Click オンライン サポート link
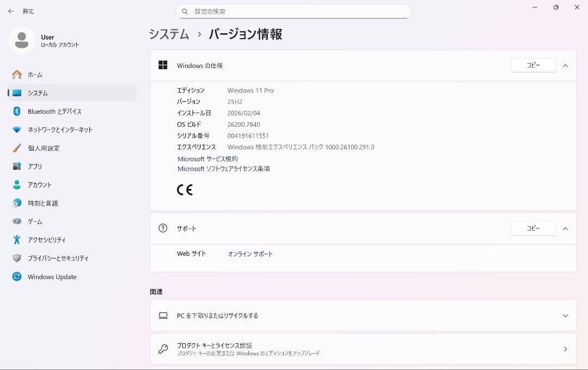Screen dimensions: 588x370 pyautogui.click(x=250, y=254)
